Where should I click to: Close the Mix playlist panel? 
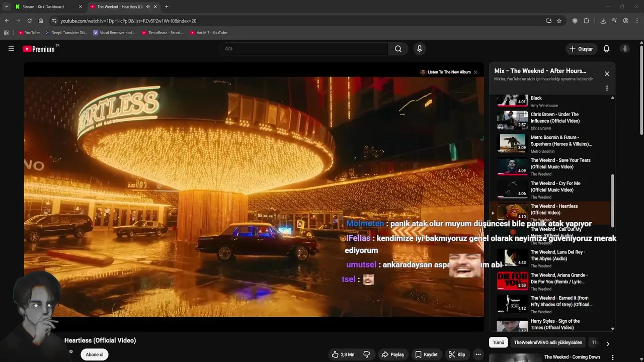pyautogui.click(x=607, y=74)
